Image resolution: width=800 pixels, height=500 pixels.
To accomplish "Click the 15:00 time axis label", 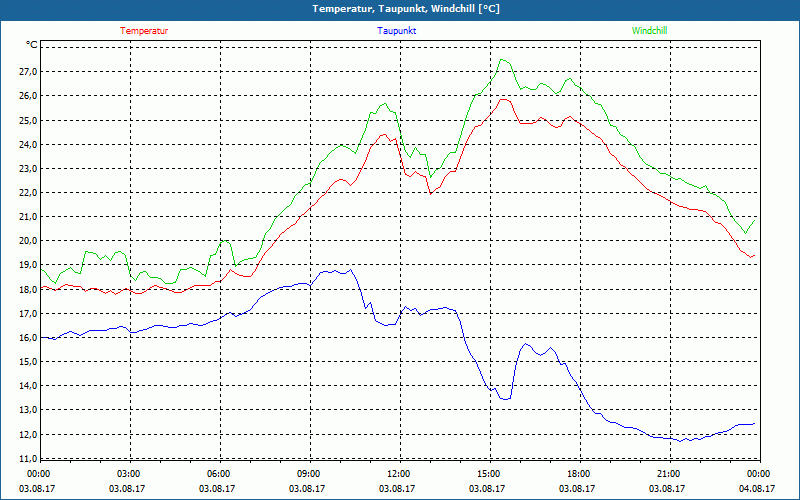I will (489, 474).
